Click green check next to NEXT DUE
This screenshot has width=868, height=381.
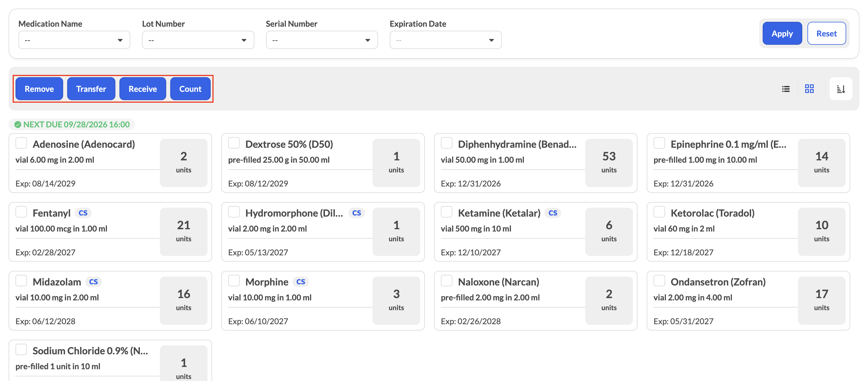[x=18, y=125]
